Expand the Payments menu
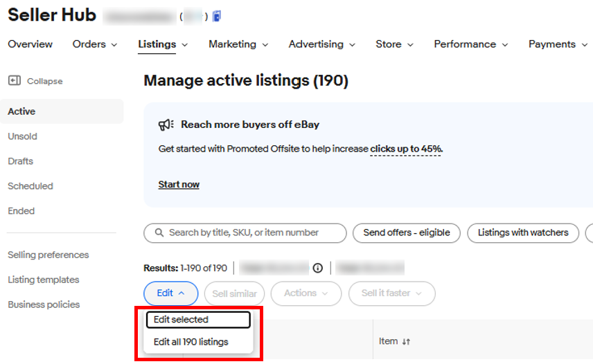 click(558, 44)
